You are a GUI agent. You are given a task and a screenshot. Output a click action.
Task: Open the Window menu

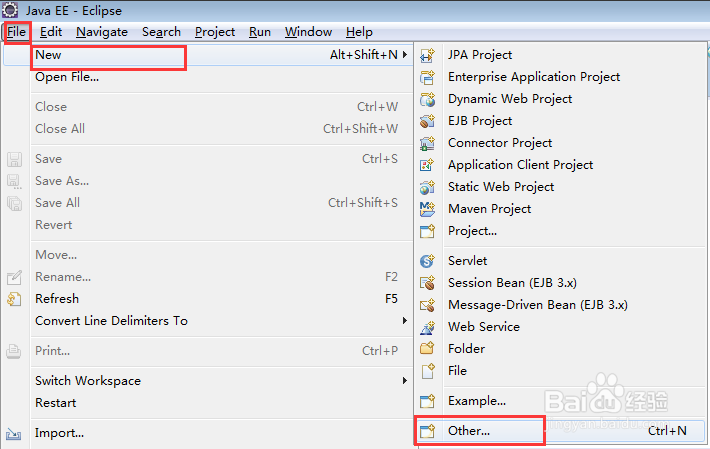[308, 32]
